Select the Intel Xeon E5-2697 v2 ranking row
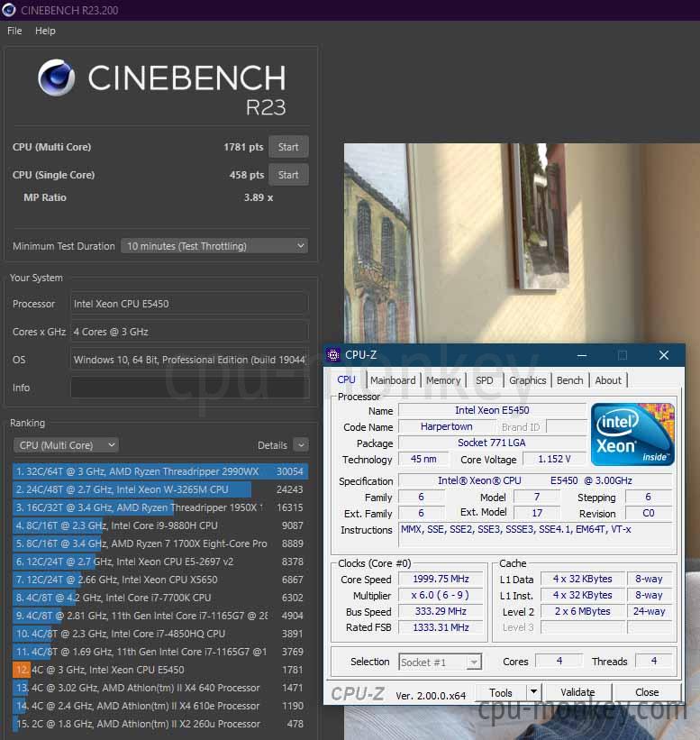Viewport: 700px width, 740px height. 160,562
